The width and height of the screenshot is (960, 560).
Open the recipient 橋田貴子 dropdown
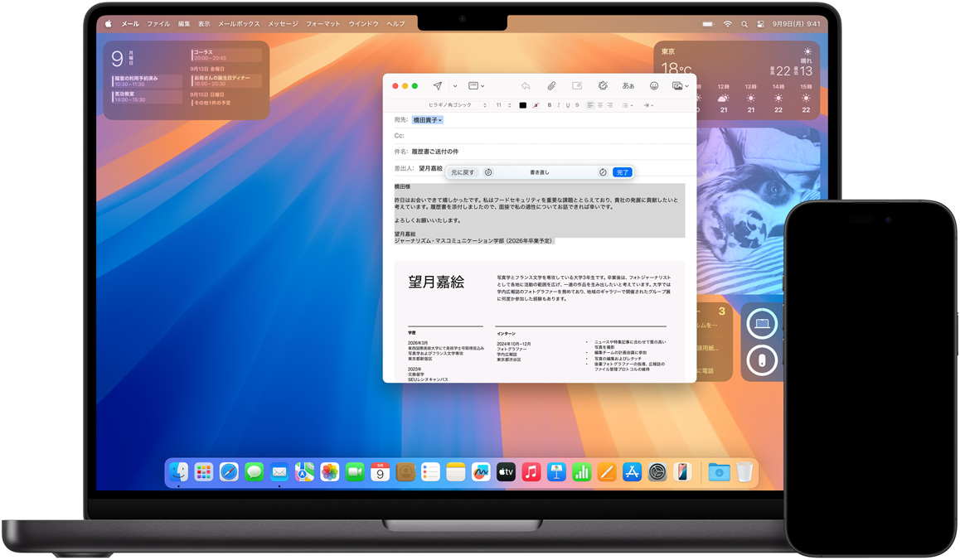(427, 120)
